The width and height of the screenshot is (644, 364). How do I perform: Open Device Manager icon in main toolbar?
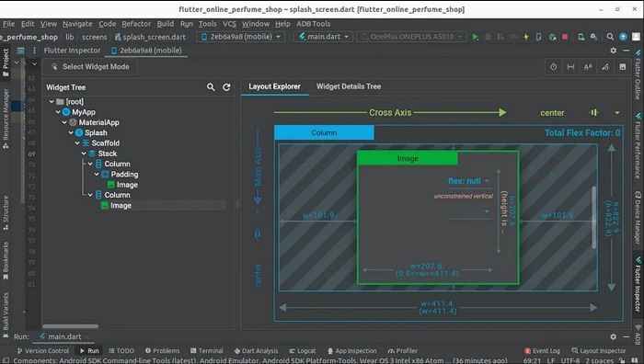581,37
